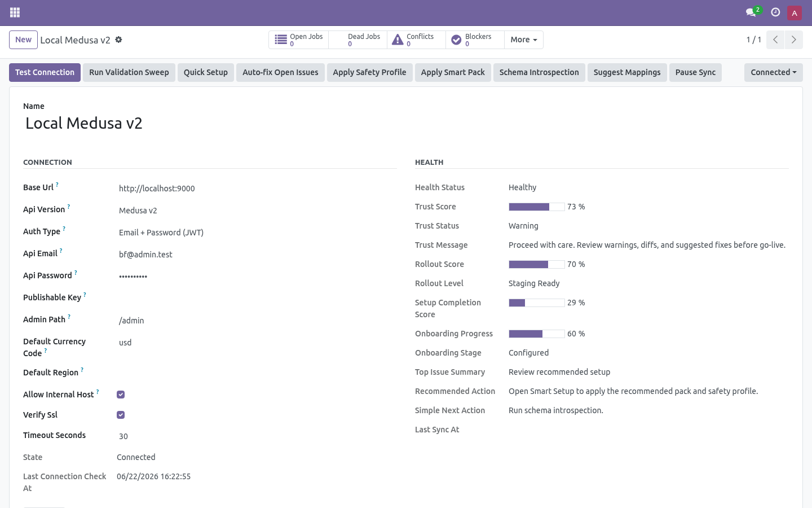The width and height of the screenshot is (812, 508).
Task: Toggle the Verify Ssl checkbox
Action: (x=121, y=415)
